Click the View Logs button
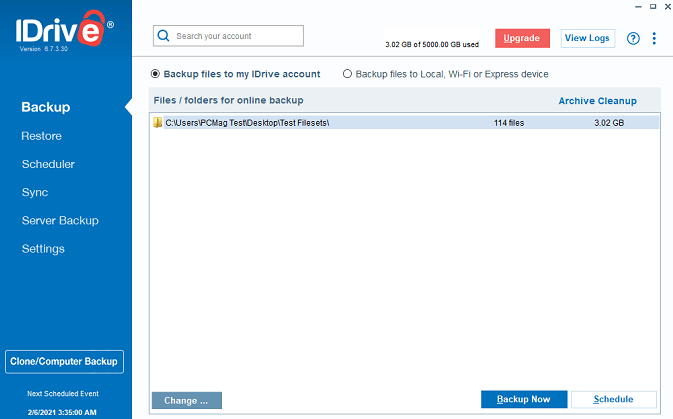673x419 pixels. (587, 38)
